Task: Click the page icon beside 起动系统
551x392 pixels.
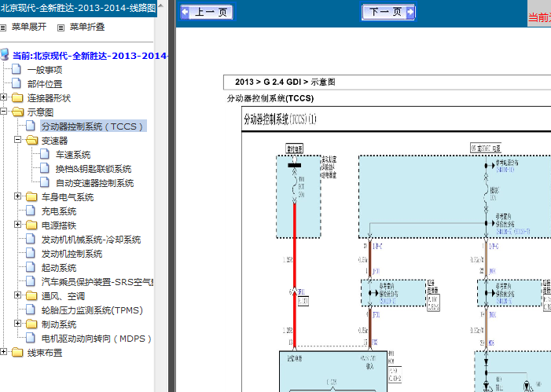Action: (x=31, y=267)
